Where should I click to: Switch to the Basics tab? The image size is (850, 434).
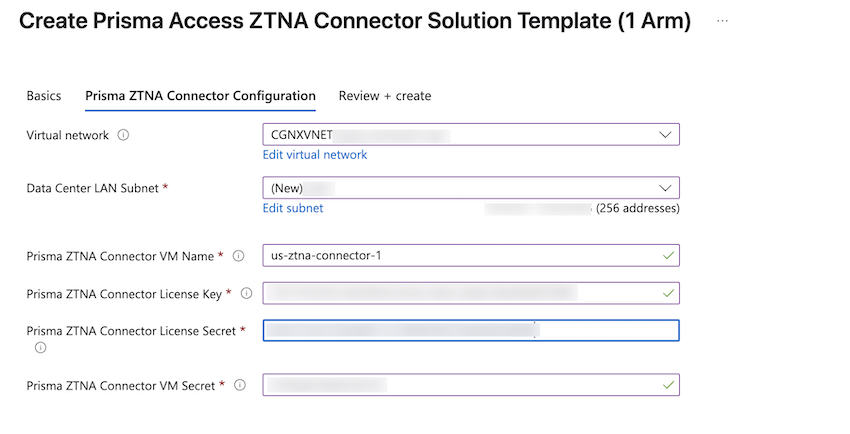tap(43, 96)
